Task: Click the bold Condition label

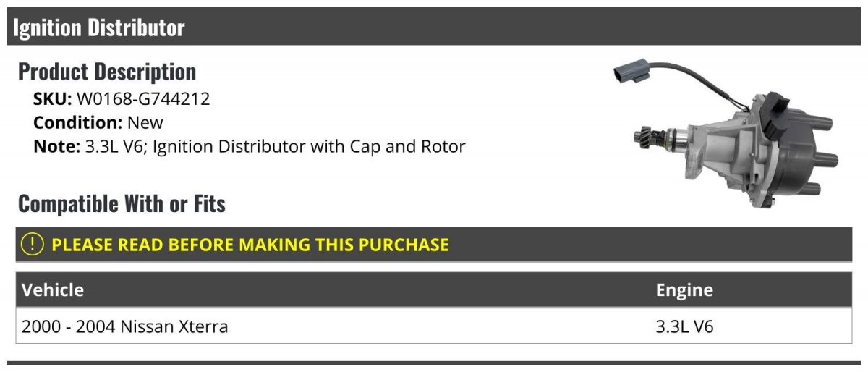Action: click(x=78, y=123)
